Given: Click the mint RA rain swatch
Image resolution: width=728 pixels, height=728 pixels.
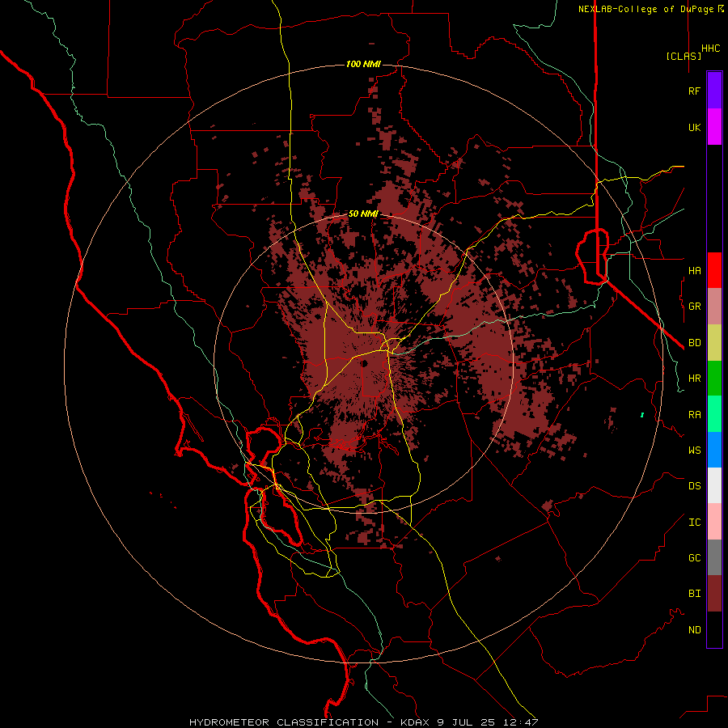Looking at the screenshot, I should click(x=714, y=414).
